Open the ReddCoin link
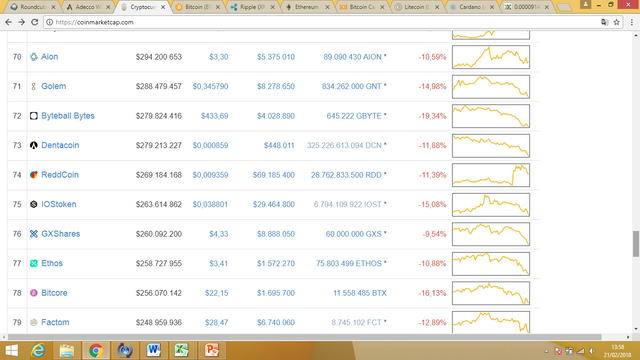This screenshot has height=360, width=640. click(x=60, y=175)
